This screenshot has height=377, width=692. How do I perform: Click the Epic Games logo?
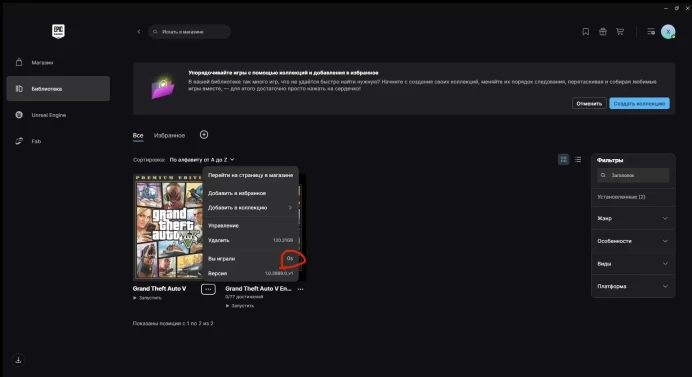[x=58, y=31]
